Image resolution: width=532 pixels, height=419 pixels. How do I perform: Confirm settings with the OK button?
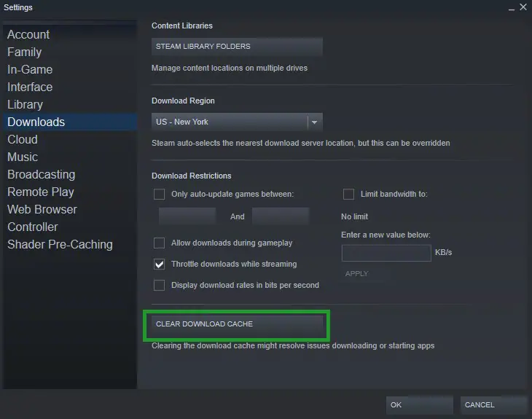coord(420,404)
